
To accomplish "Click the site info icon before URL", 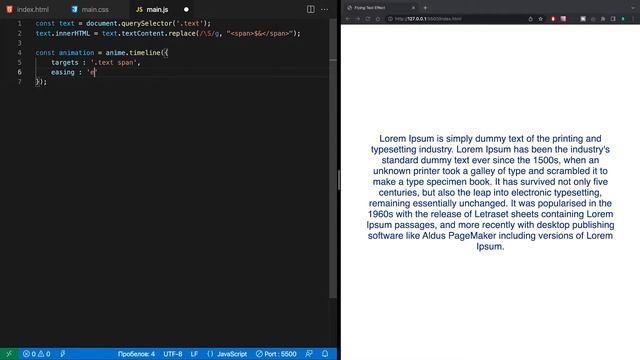I will coord(390,19).
